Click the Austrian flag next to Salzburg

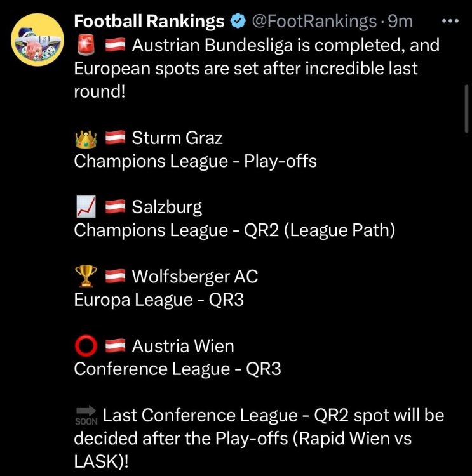tap(115, 207)
